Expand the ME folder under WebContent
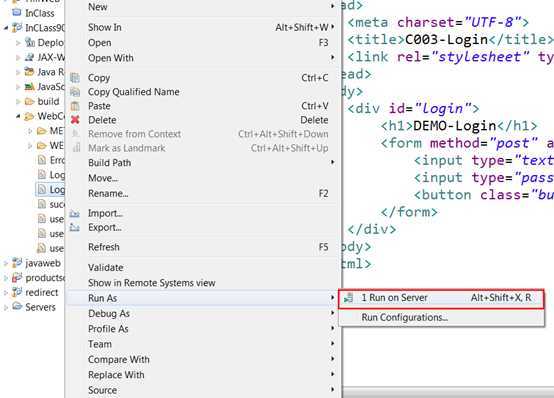Viewport: 554px width, 398px height. click(x=30, y=131)
